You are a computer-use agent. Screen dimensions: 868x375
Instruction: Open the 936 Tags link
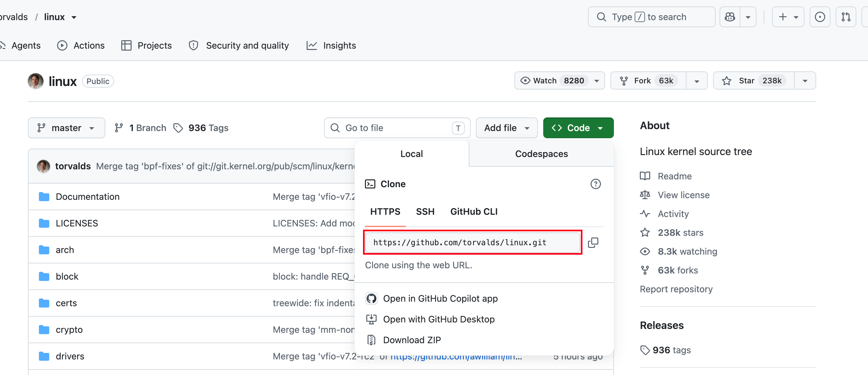tap(201, 128)
